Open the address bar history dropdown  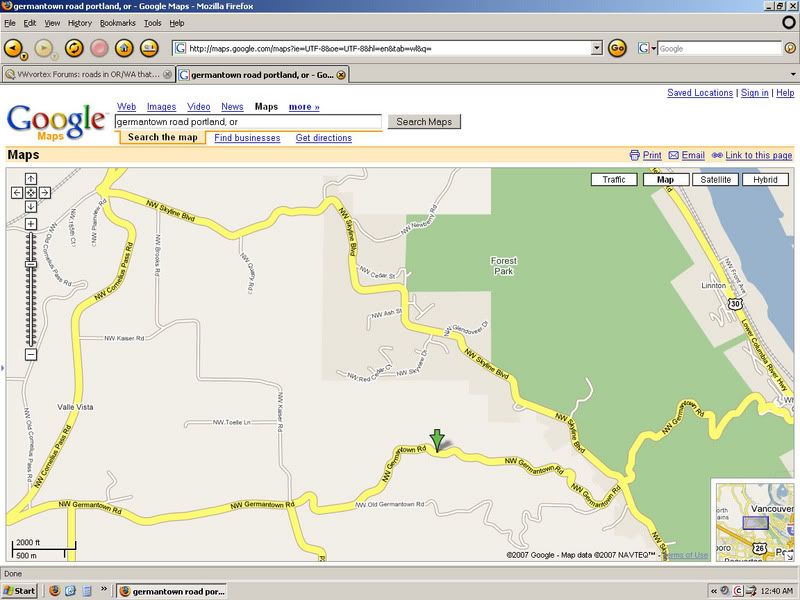coord(596,47)
